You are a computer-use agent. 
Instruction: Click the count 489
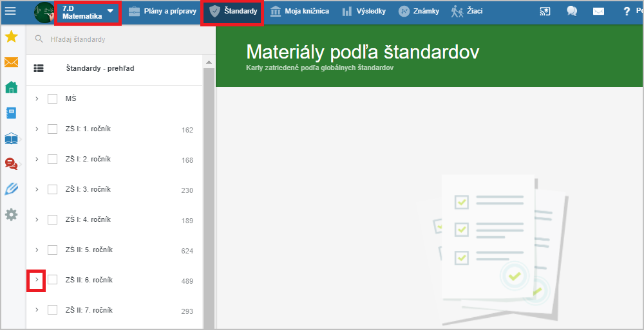click(x=187, y=281)
